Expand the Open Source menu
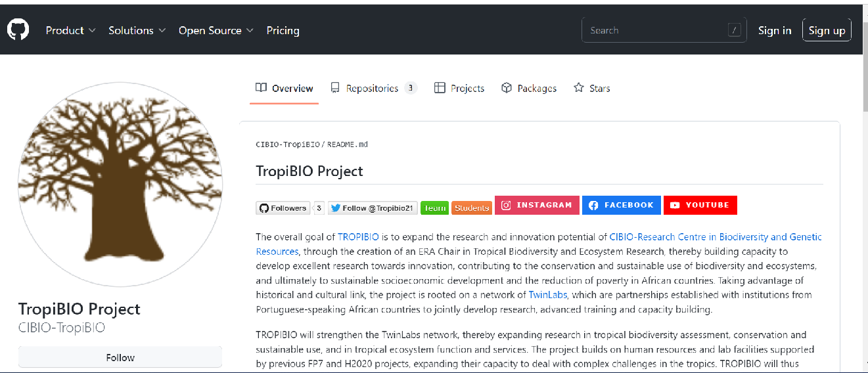Viewport: 868px width, 373px height. tap(216, 30)
